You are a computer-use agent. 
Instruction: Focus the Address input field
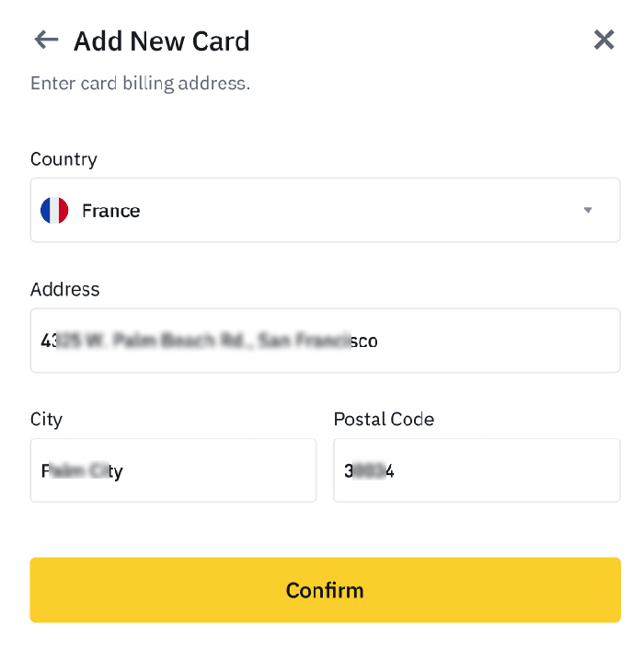[x=325, y=341]
